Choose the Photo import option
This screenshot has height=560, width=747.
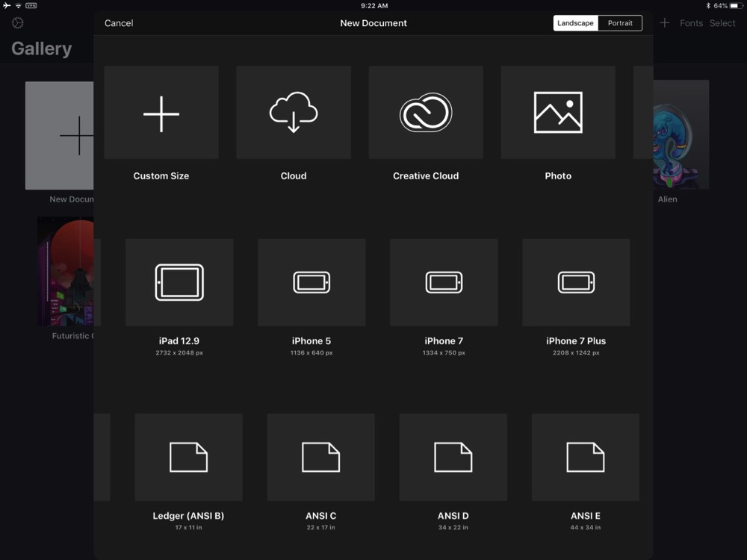coord(558,113)
